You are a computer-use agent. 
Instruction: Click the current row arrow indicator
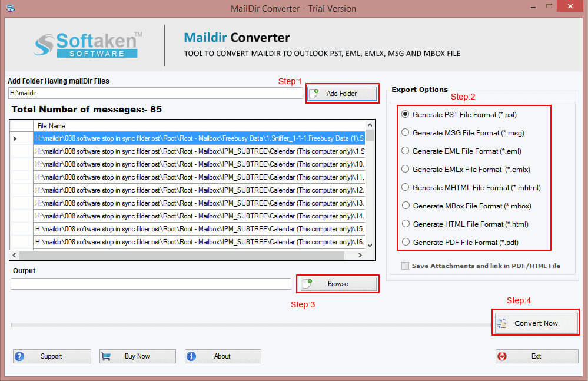point(15,138)
